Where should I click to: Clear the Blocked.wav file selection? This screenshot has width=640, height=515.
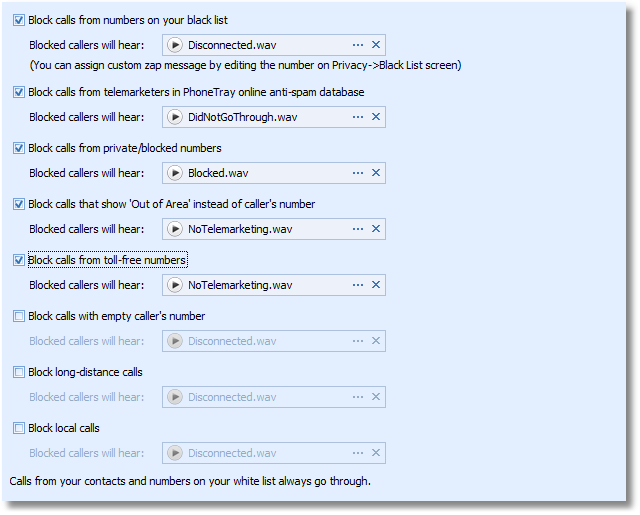376,173
